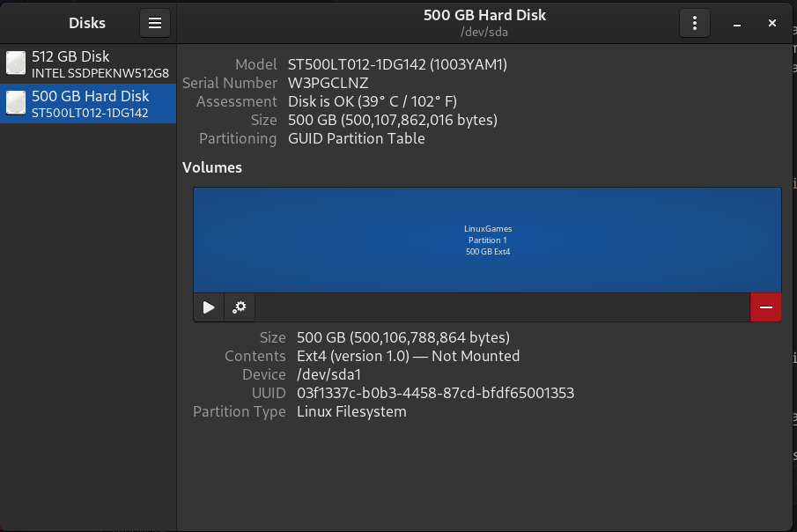Viewport: 797px width, 532px height.
Task: Click the Volumes section heading
Action: (212, 167)
